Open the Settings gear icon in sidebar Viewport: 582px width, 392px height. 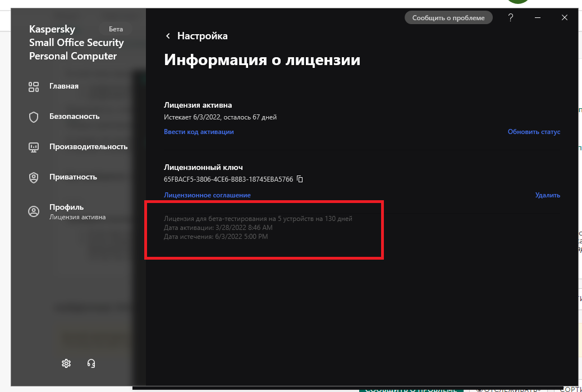[66, 363]
